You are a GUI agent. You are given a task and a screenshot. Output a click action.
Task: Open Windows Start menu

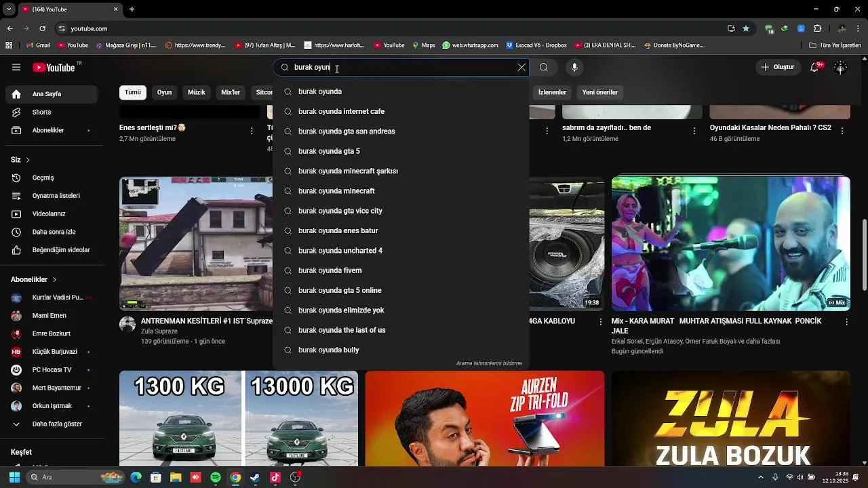coord(14,477)
